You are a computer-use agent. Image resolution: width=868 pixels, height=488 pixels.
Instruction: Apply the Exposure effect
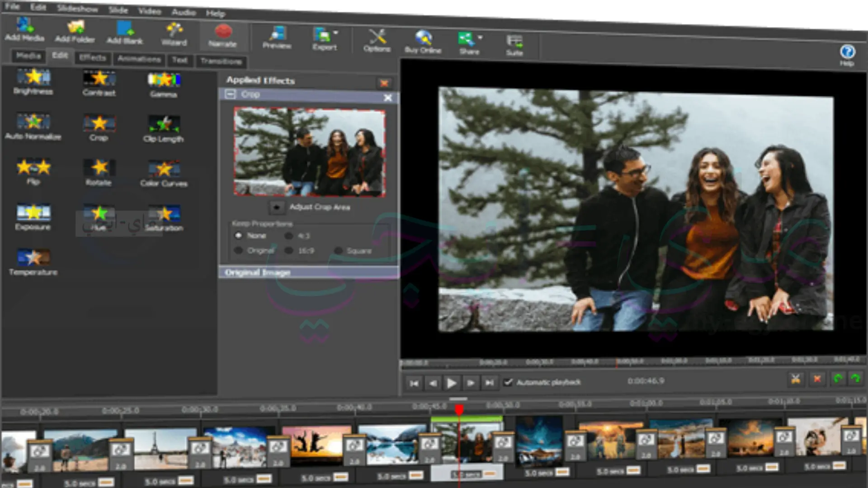pos(33,216)
